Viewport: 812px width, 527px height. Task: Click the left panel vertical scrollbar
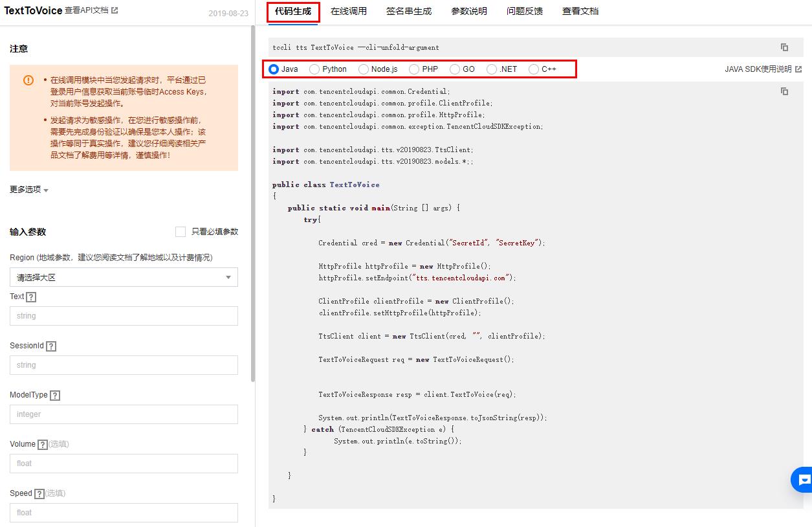tap(253, 204)
